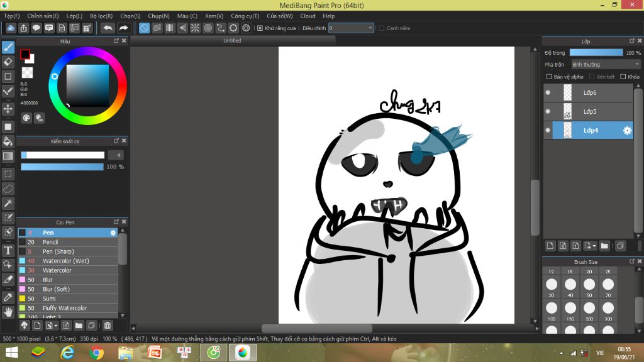Viewport: 644px width, 362px height.
Task: Enable Khóa layer checkbox
Action: (623, 77)
